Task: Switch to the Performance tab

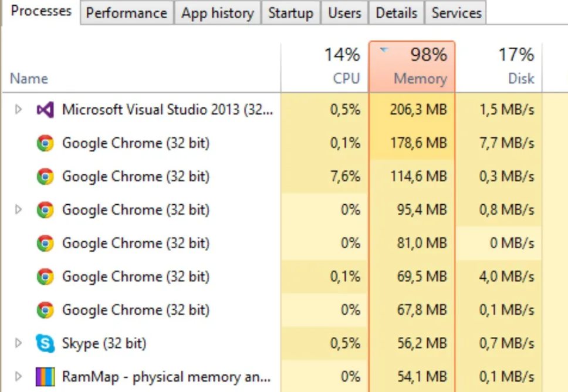Action: [126, 13]
